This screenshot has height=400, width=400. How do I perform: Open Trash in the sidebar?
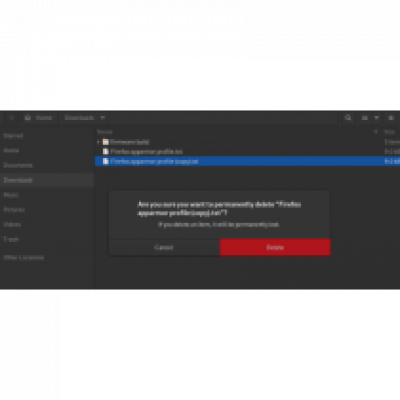(x=11, y=239)
